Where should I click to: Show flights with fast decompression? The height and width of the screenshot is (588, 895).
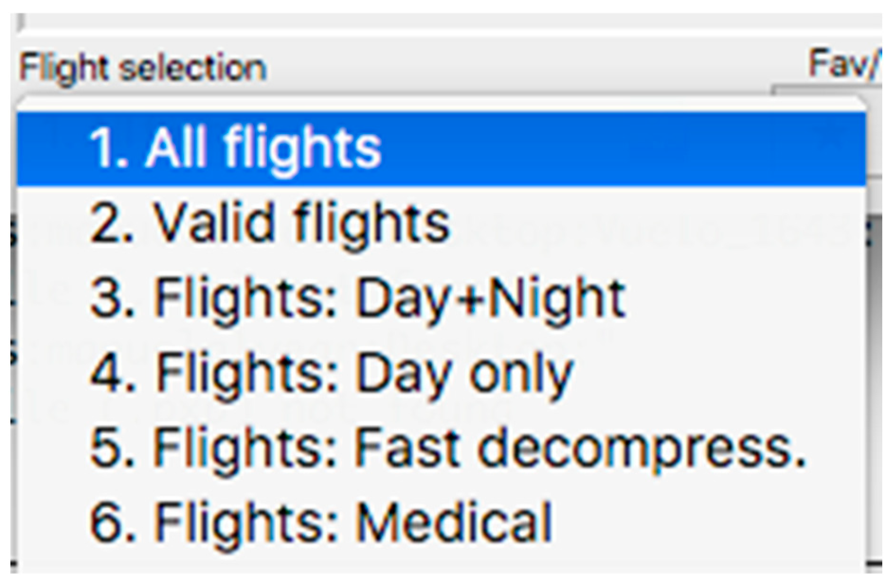(447, 447)
